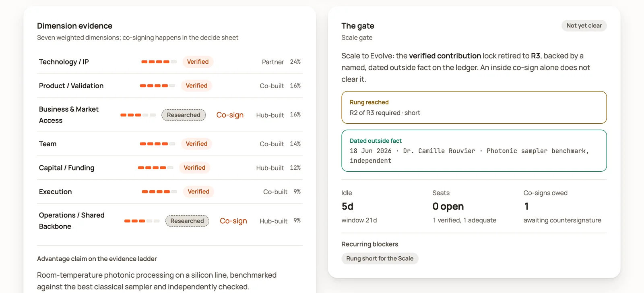The image size is (644, 293).
Task: Click the Verified badge on Capital / Funding
Action: point(194,168)
